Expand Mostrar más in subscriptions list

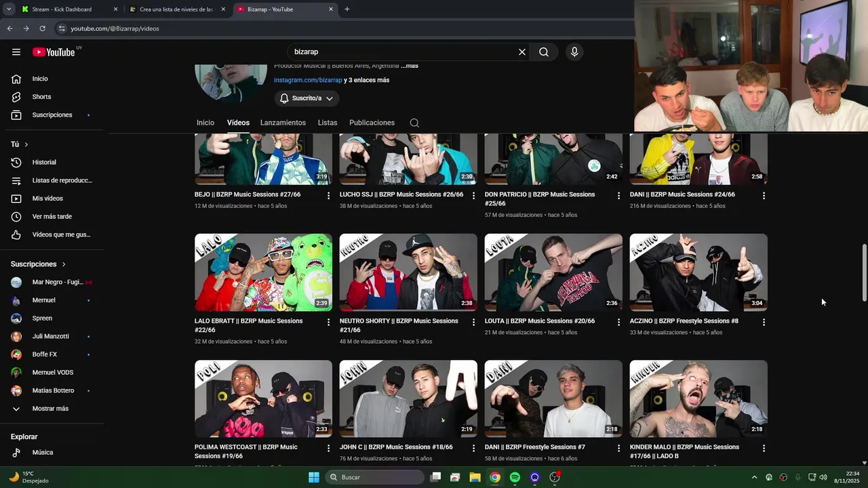pyautogui.click(x=52, y=409)
